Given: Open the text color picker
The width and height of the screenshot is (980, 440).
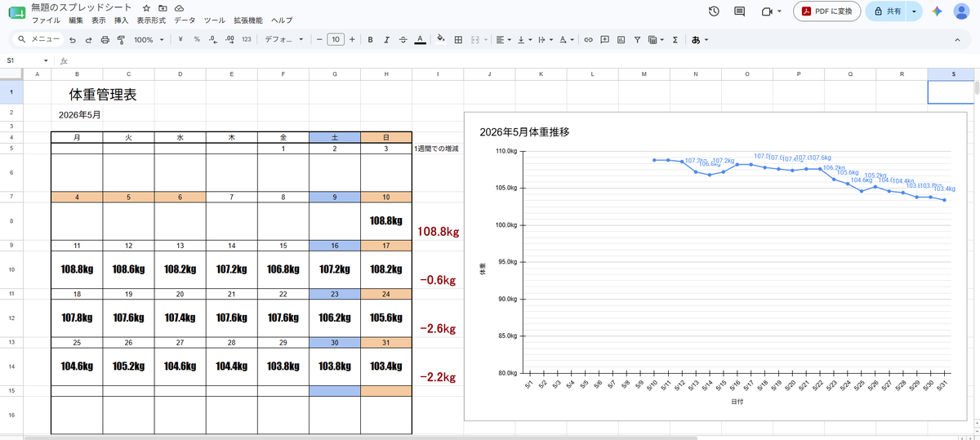Looking at the screenshot, I should 419,39.
